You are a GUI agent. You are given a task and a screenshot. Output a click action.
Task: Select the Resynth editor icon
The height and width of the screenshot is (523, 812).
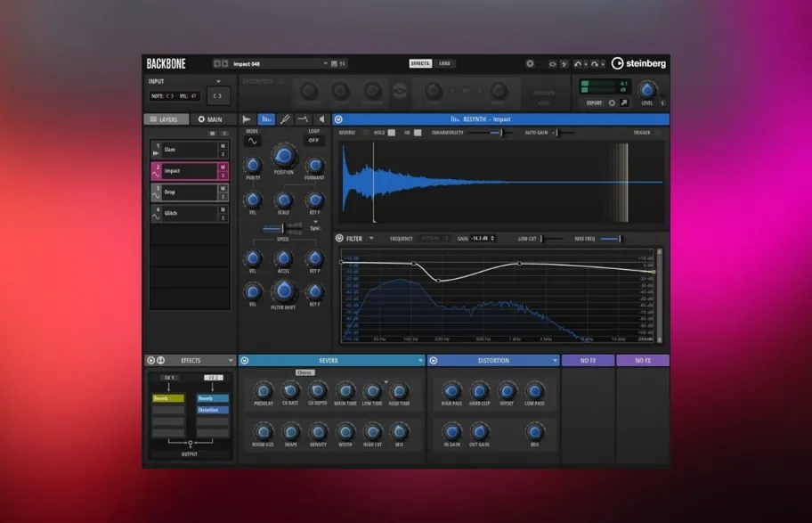coord(266,119)
